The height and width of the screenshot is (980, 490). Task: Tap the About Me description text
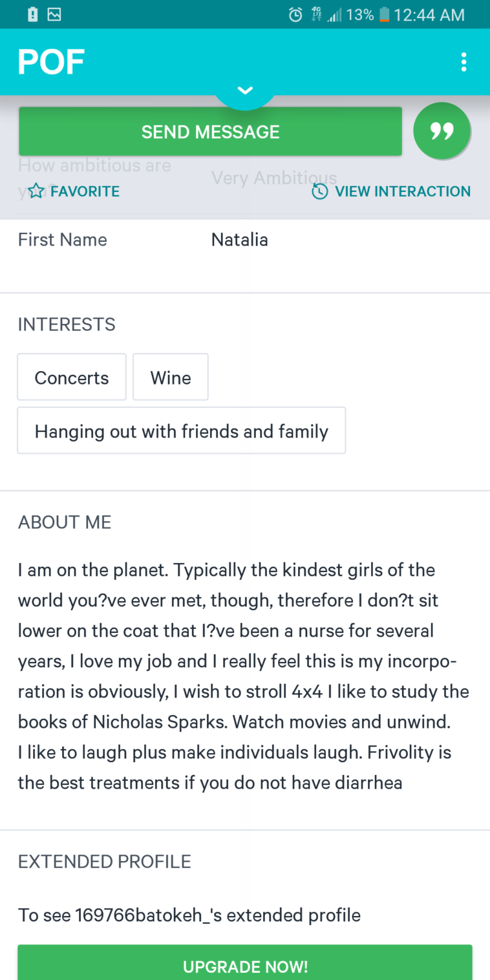click(243, 676)
